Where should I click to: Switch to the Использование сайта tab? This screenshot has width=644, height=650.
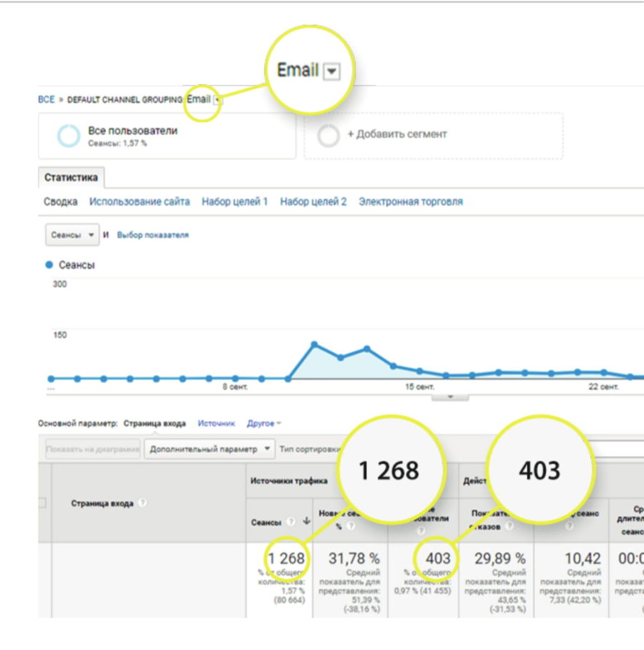pyautogui.click(x=139, y=202)
